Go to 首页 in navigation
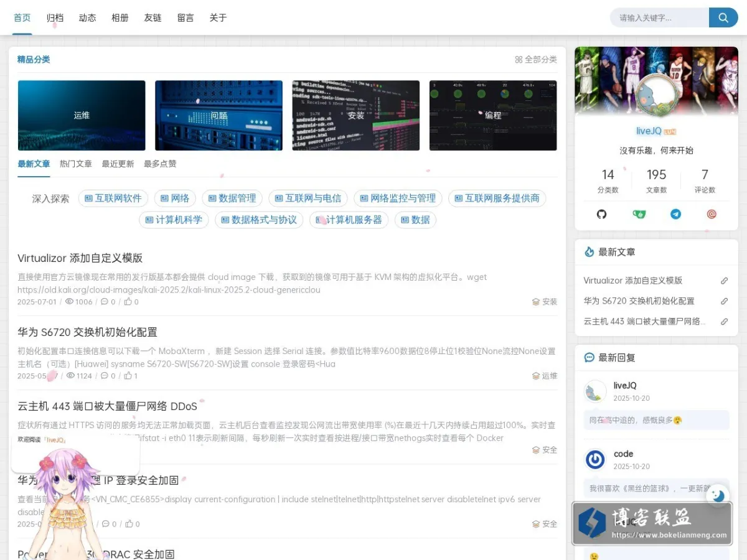 point(22,17)
